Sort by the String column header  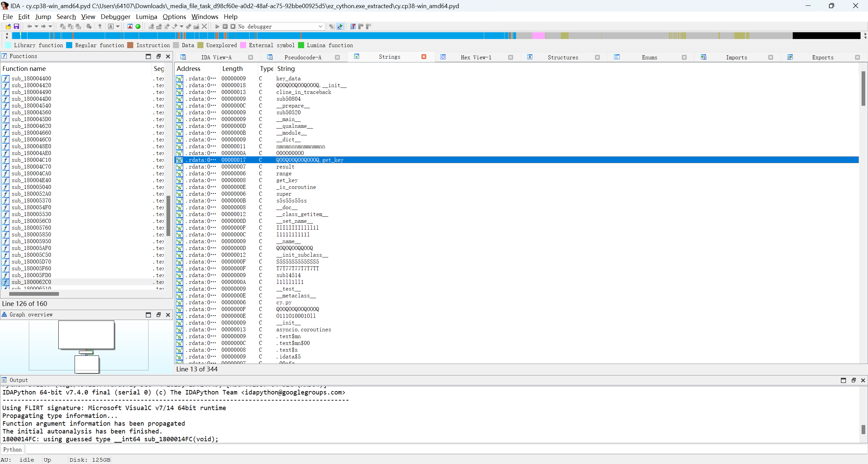(x=566, y=69)
